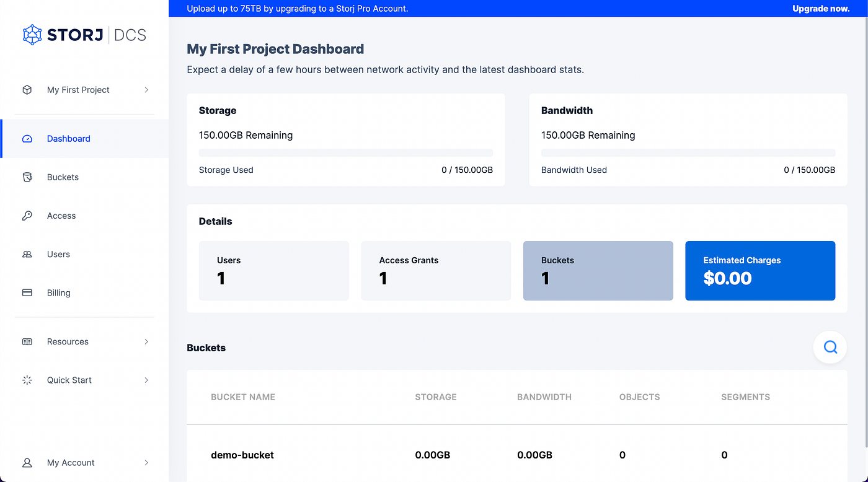This screenshot has height=482, width=868.
Task: Open the My Account menu chevron
Action: pyautogui.click(x=146, y=462)
